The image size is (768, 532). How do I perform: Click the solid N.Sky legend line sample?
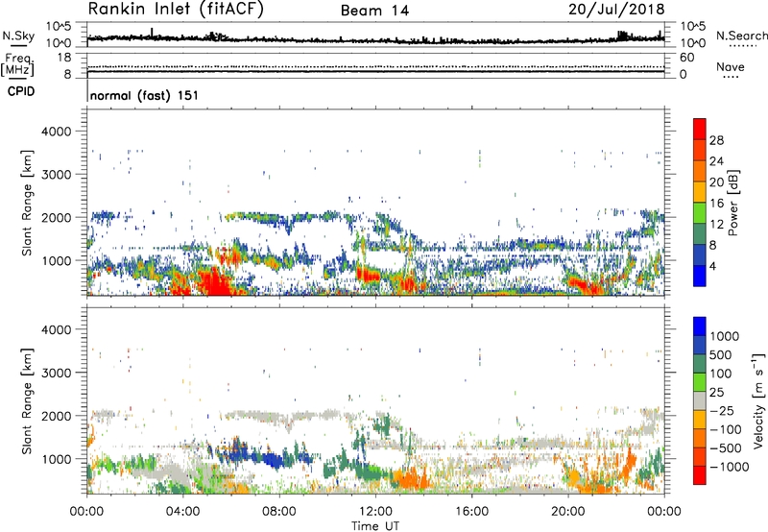pos(18,45)
